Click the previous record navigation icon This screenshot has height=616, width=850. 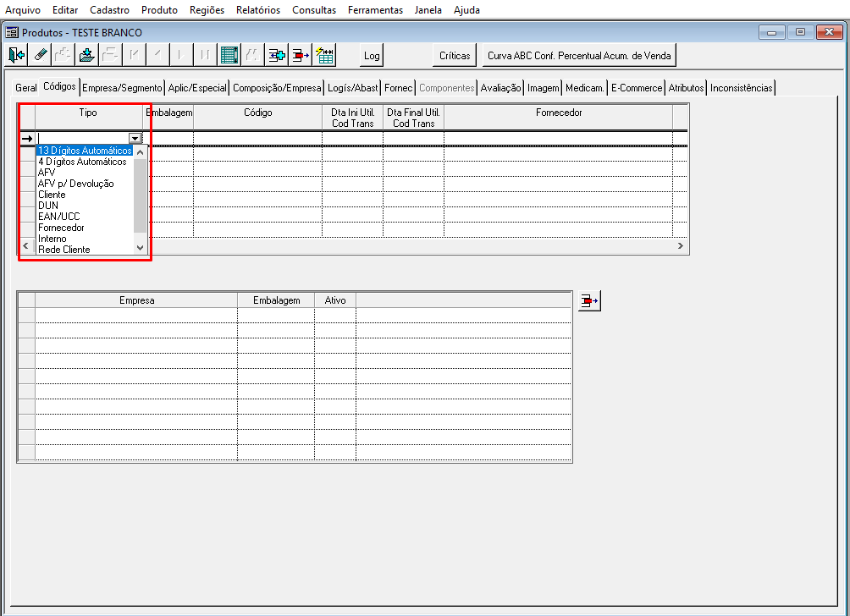pos(157,55)
